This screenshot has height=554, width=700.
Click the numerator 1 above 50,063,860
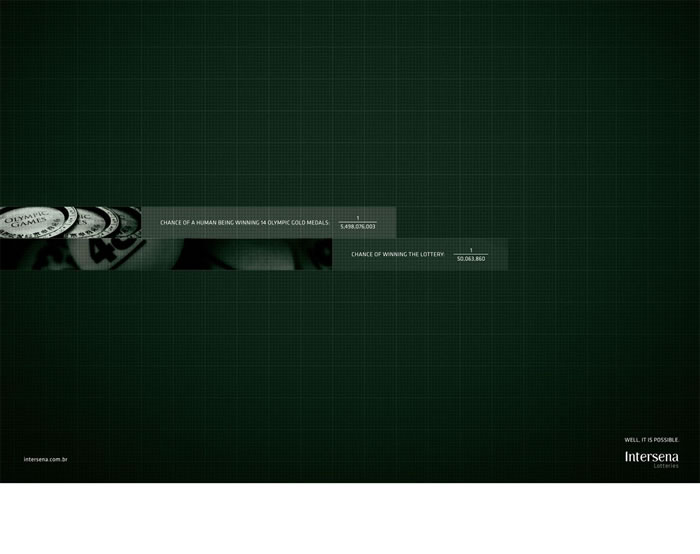470,249
